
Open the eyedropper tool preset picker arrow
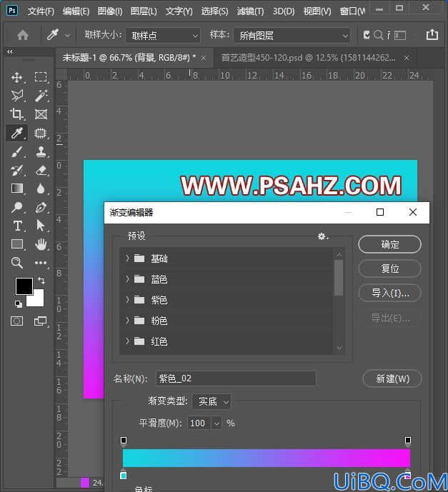[67, 36]
